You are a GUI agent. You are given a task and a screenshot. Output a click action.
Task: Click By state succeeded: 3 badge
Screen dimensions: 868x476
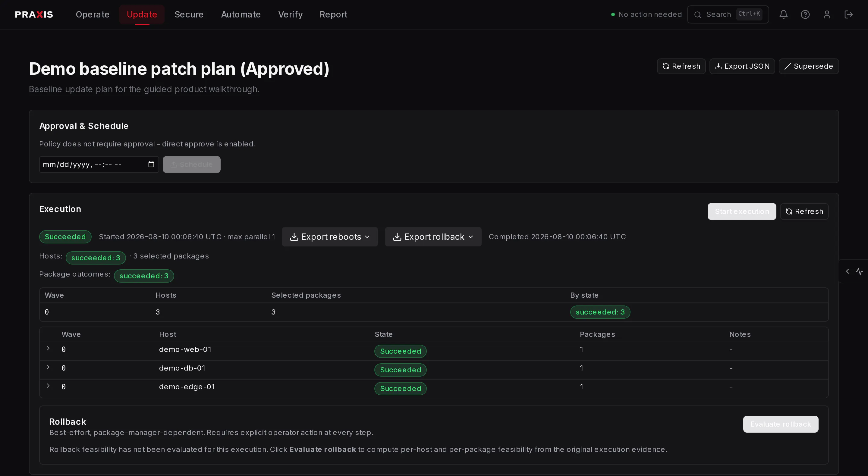point(600,312)
